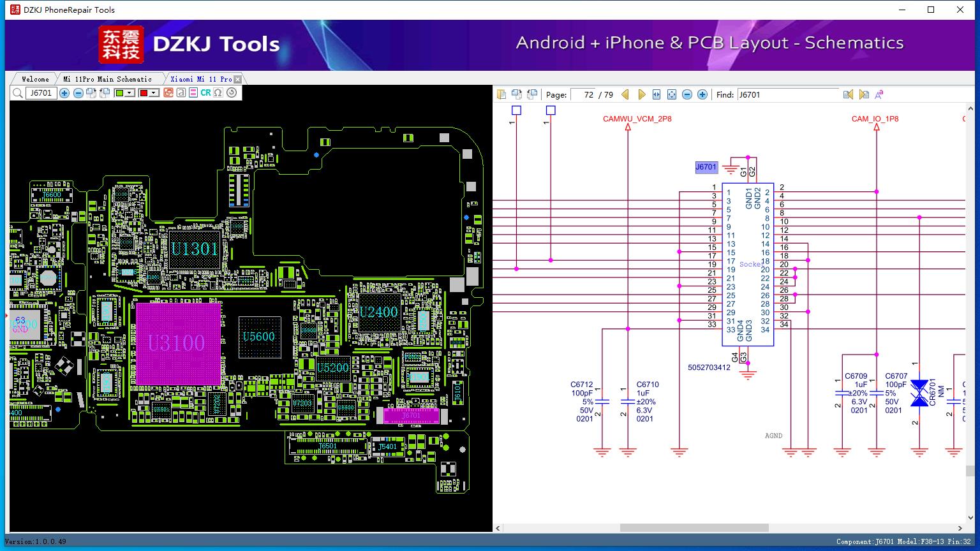Go to previous schematic page
Screen dimensions: 980x551
click(x=625, y=94)
